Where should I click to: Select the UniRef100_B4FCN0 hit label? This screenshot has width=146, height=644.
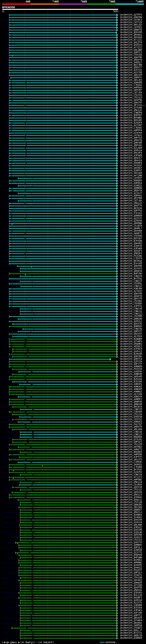pos(131,273)
